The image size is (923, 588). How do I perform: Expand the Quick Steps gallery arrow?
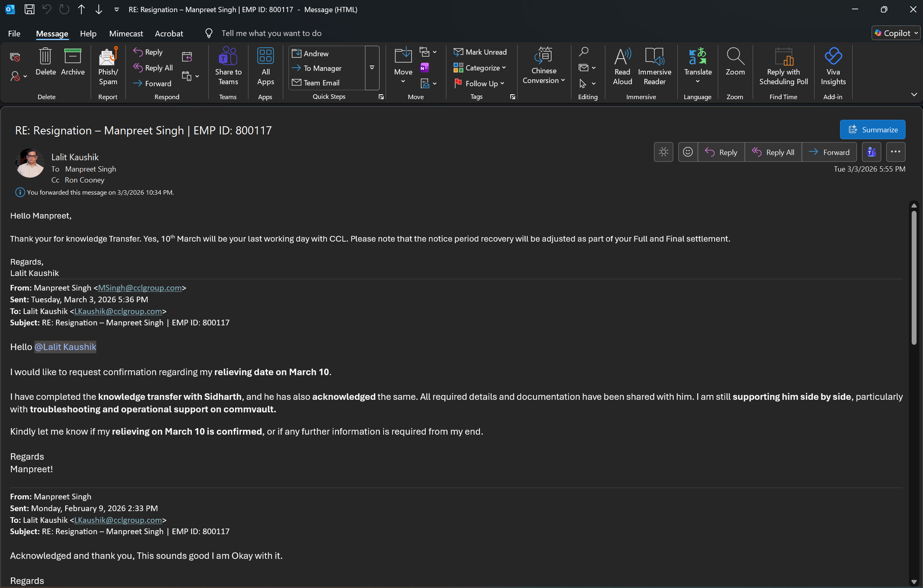(372, 68)
